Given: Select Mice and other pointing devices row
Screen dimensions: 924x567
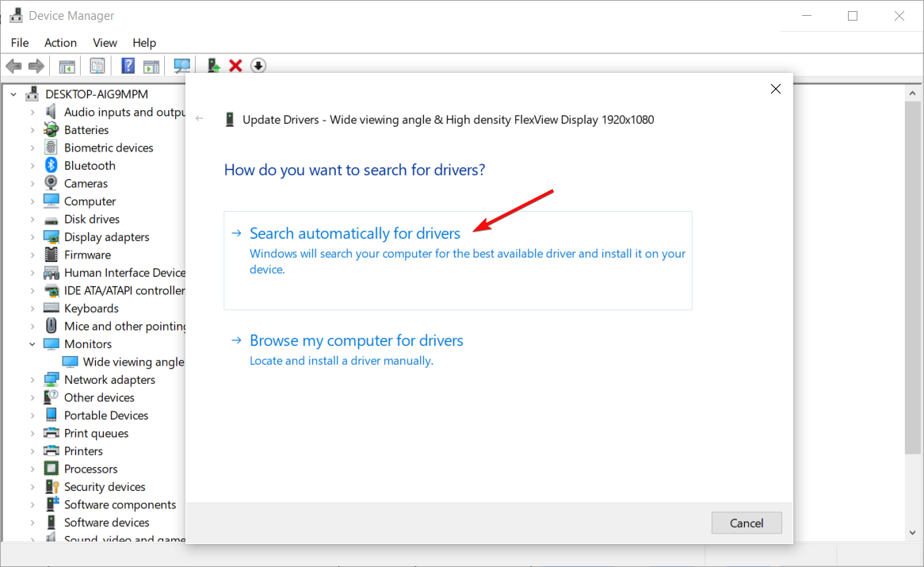Looking at the screenshot, I should tap(115, 326).
